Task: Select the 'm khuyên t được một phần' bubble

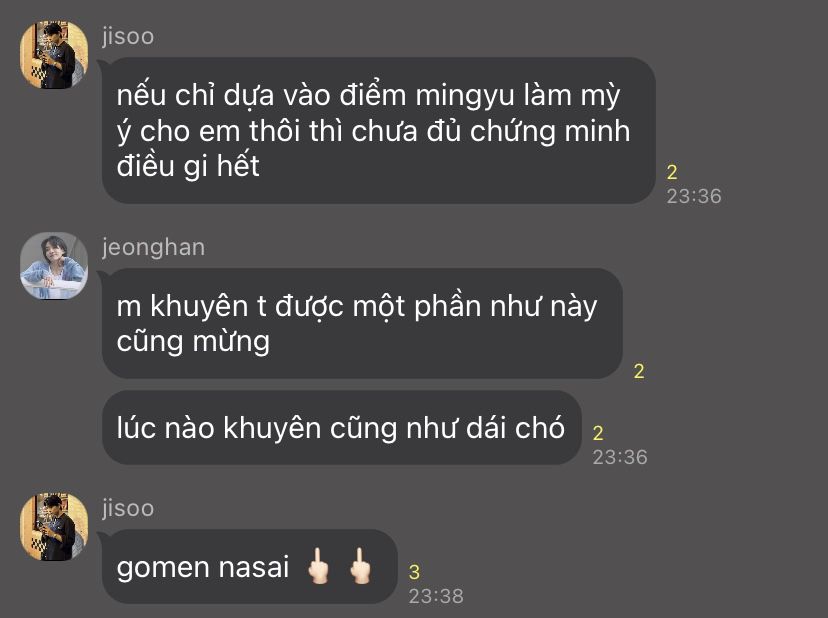Action: tap(362, 323)
